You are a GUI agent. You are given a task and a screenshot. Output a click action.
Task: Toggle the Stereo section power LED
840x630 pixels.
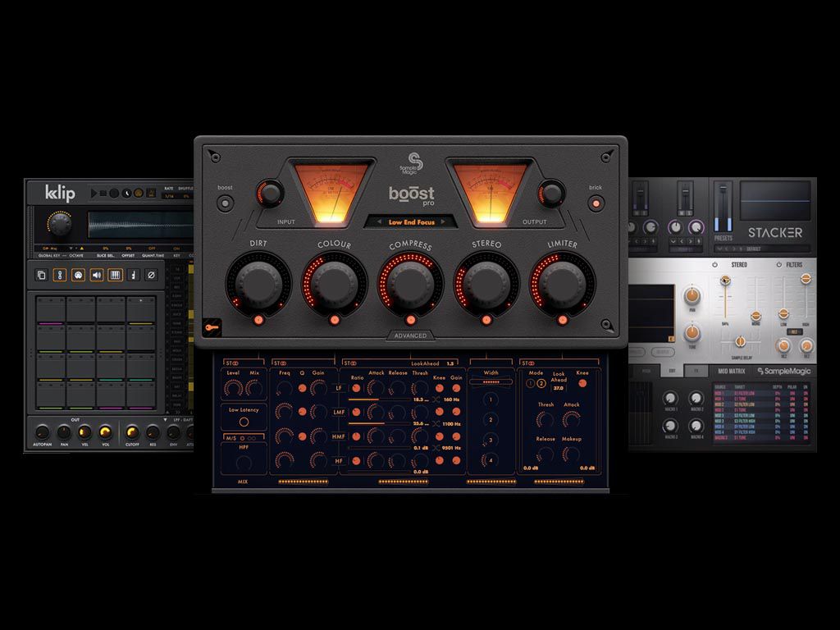pyautogui.click(x=486, y=320)
